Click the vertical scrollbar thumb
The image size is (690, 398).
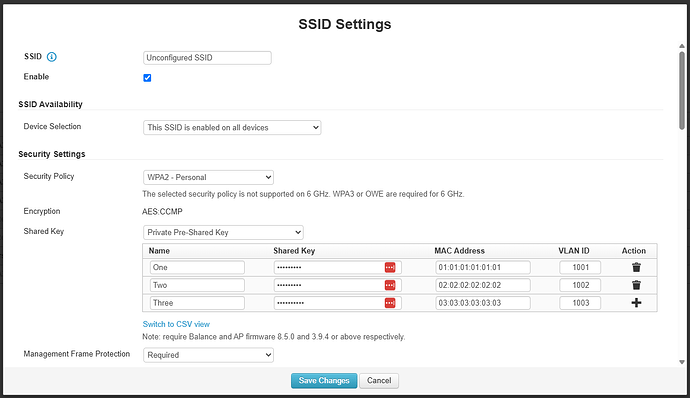click(x=682, y=90)
